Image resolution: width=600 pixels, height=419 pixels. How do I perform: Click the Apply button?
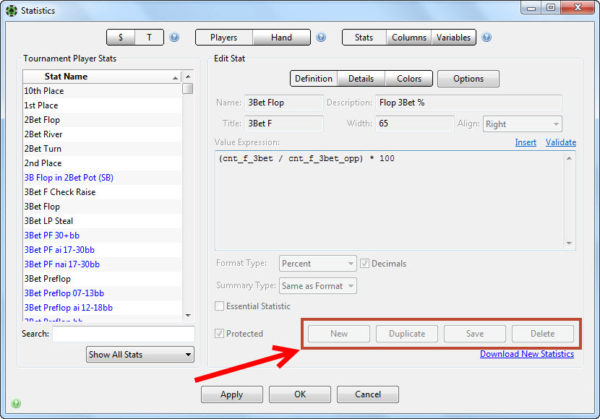[231, 394]
